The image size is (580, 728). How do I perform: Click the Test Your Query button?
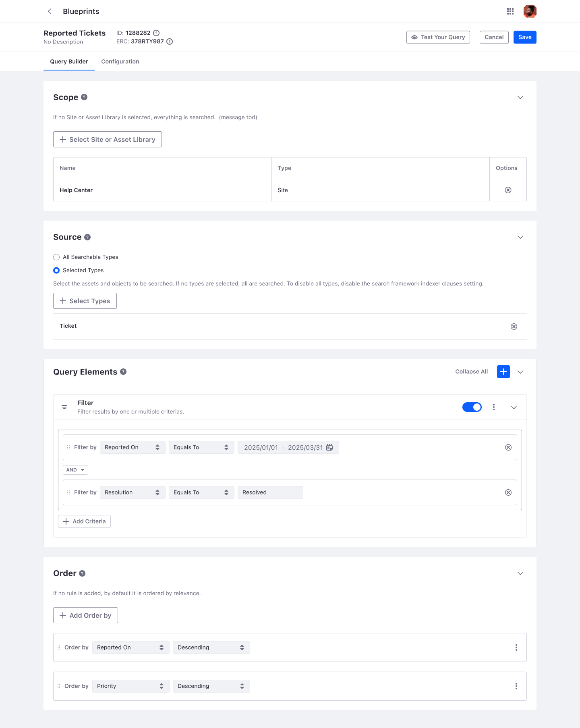tap(438, 37)
